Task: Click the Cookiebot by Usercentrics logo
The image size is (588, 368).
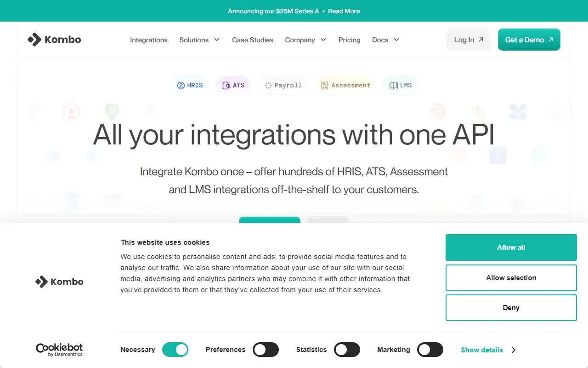Action: (59, 350)
